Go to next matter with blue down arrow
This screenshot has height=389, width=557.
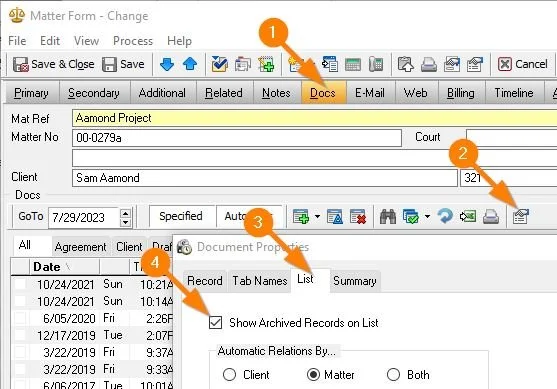pyautogui.click(x=167, y=64)
